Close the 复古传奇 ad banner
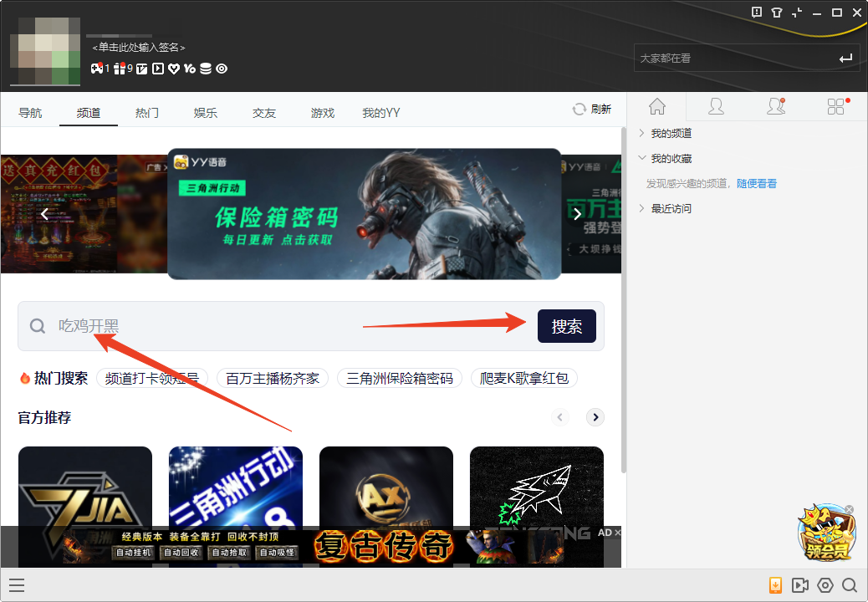The height and width of the screenshot is (602, 868). (x=618, y=533)
